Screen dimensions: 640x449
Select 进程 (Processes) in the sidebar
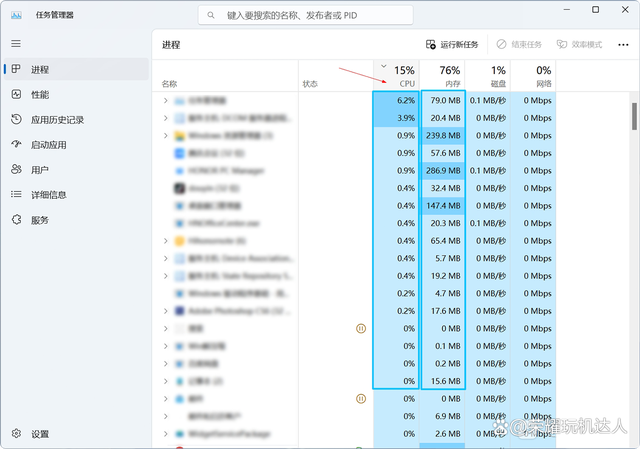tap(40, 70)
